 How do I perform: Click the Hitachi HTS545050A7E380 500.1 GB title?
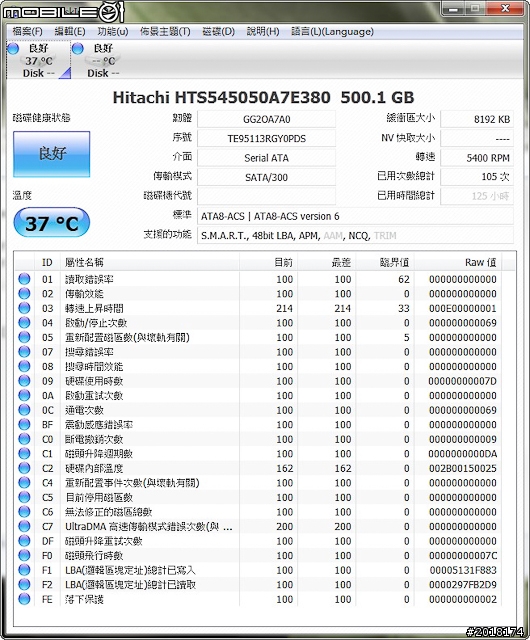[263, 98]
